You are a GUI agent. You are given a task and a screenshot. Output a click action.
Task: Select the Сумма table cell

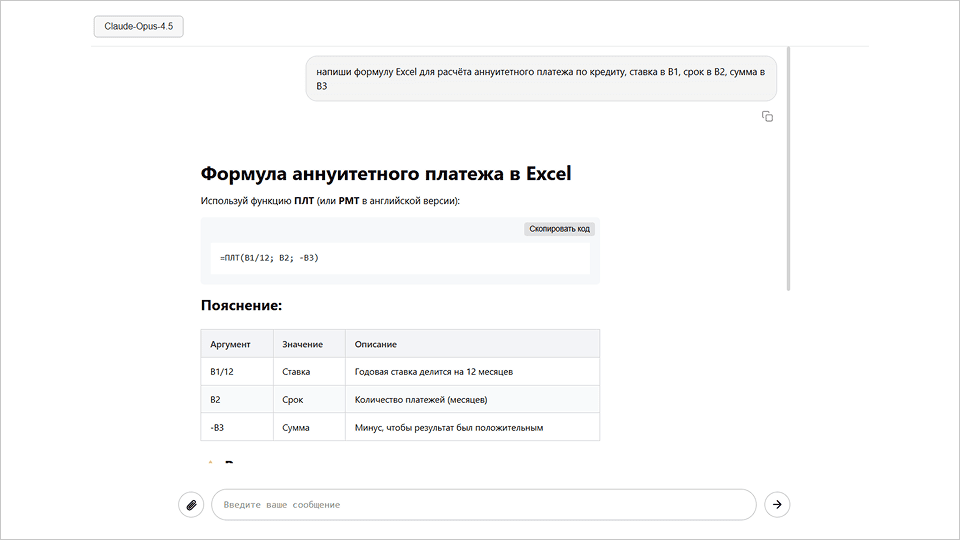[x=309, y=427]
